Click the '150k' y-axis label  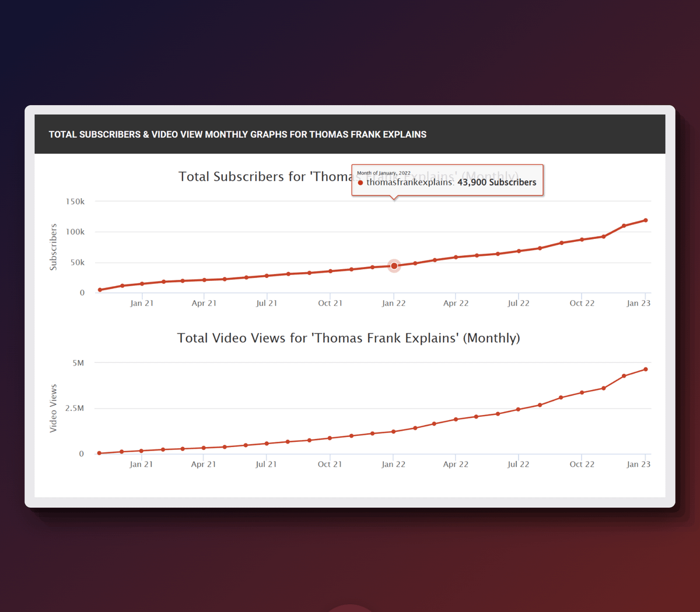point(75,202)
